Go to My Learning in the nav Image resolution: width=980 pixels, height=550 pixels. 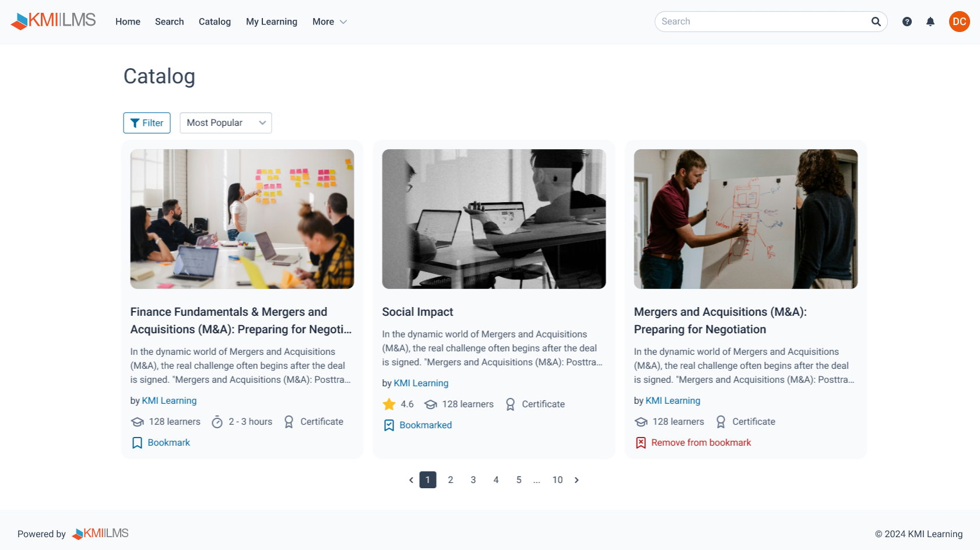(272, 22)
